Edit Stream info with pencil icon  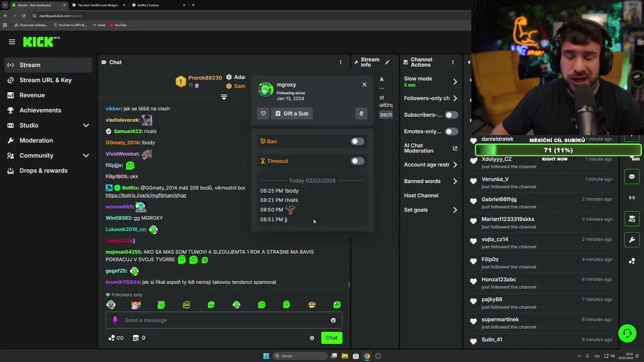click(x=387, y=62)
